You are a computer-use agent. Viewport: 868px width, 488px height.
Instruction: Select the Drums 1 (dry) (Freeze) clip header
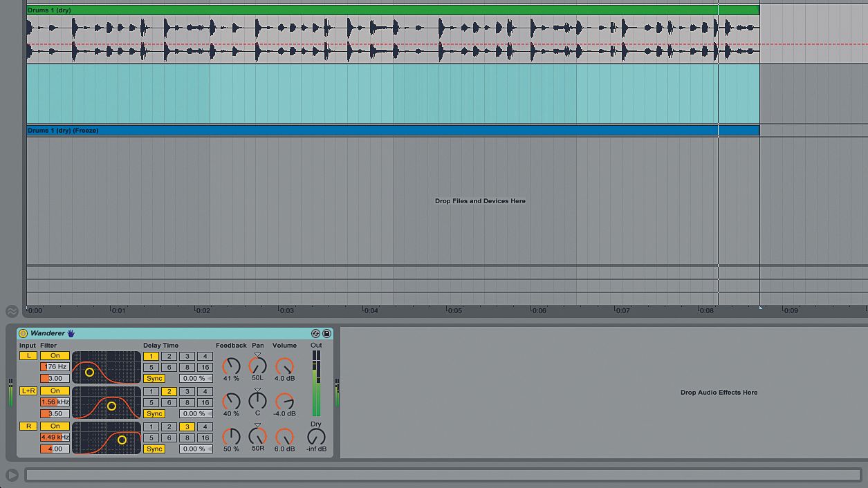coord(393,130)
